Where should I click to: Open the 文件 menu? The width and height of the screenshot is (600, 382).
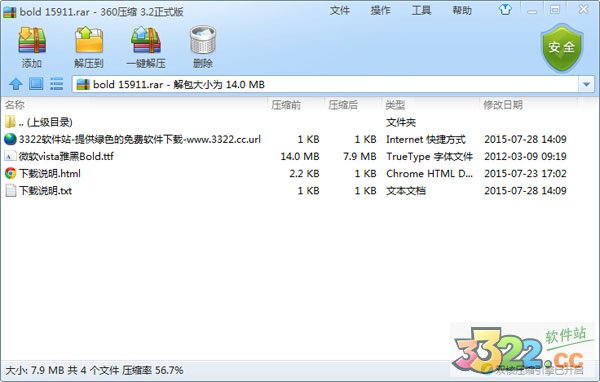click(340, 10)
